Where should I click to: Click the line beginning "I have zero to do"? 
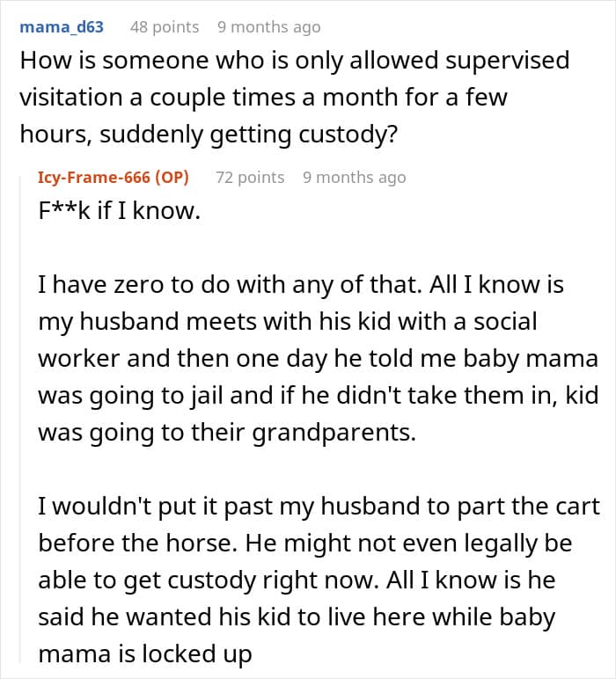coord(301,285)
